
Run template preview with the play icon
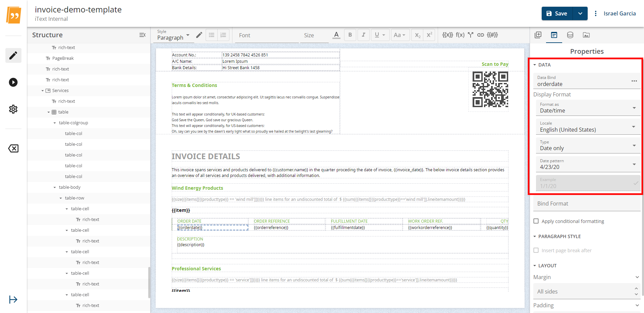coord(13,82)
